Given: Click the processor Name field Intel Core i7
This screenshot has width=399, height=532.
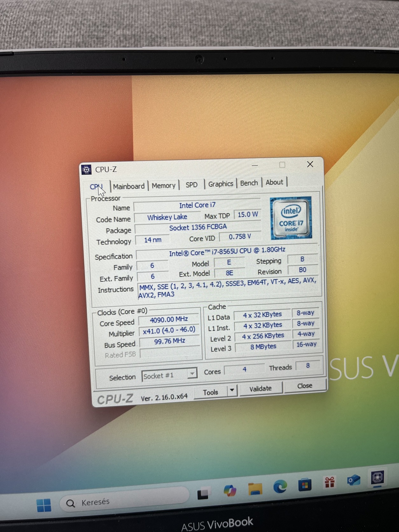Looking at the screenshot, I should point(197,206).
